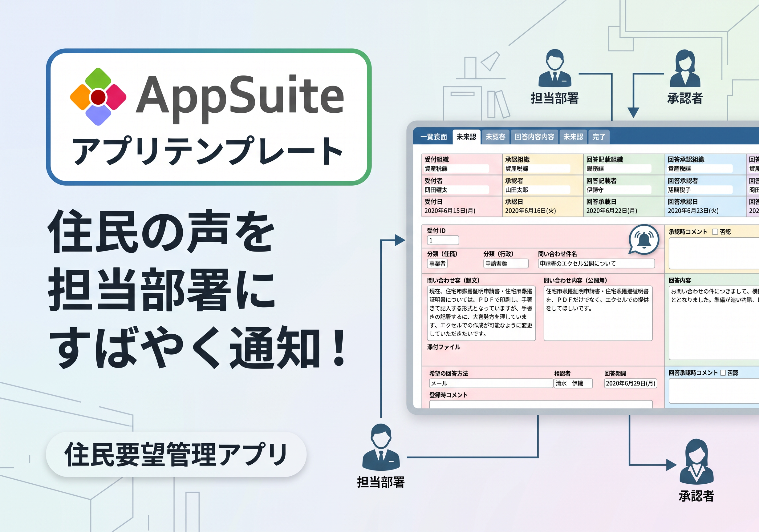The width and height of the screenshot is (759, 532).
Task: Click the value under 回答記載組織
Action: point(595,168)
